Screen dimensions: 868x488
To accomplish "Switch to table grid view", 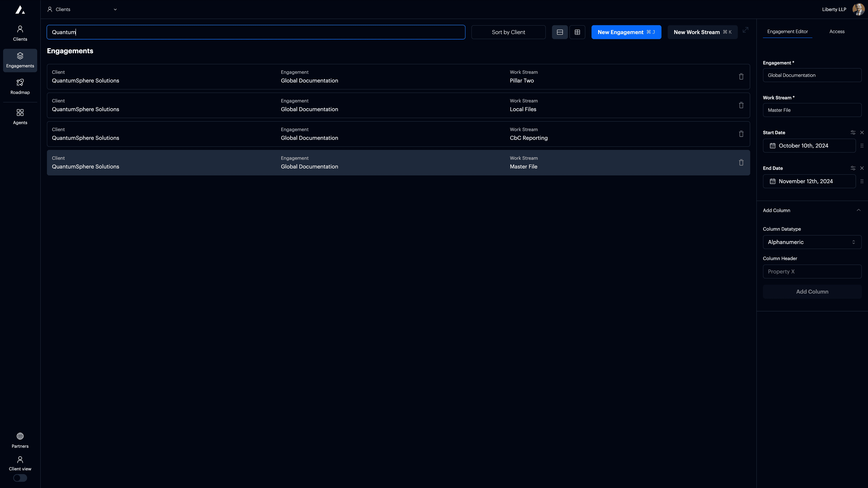I will [x=577, y=32].
